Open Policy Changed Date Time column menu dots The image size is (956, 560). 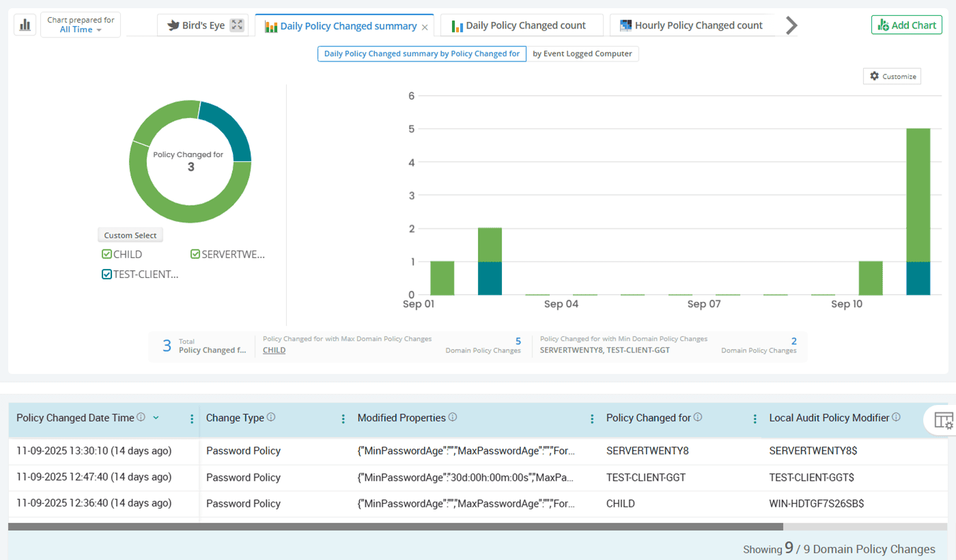(192, 419)
